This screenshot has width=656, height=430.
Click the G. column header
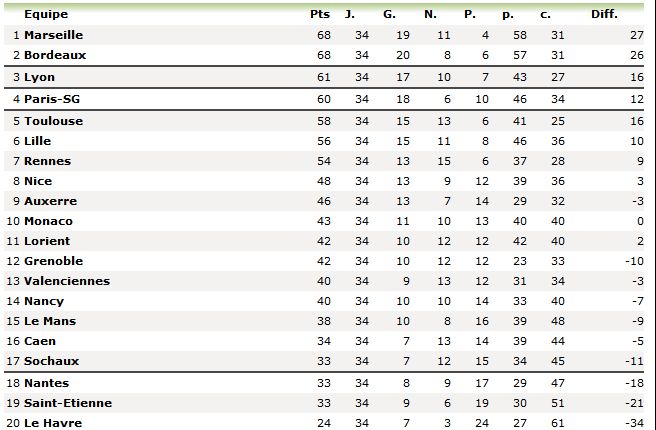pos(389,15)
